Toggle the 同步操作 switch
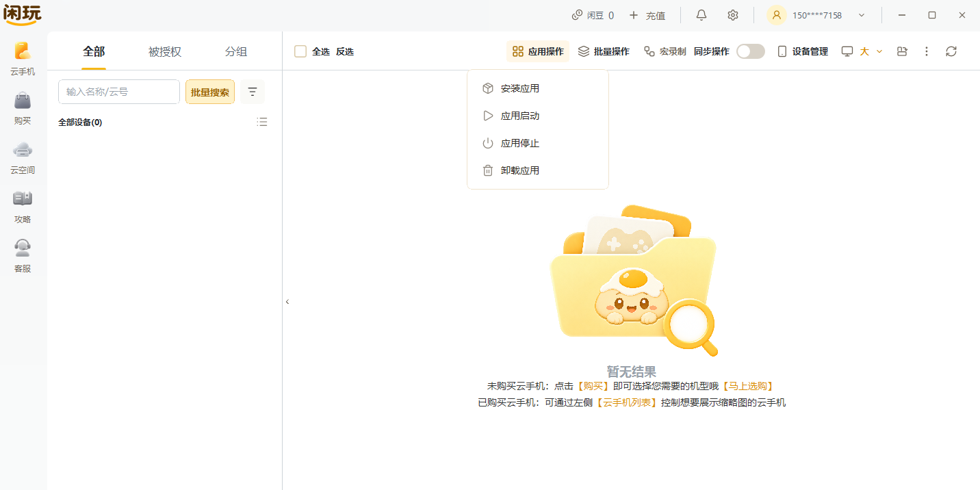 (751, 51)
